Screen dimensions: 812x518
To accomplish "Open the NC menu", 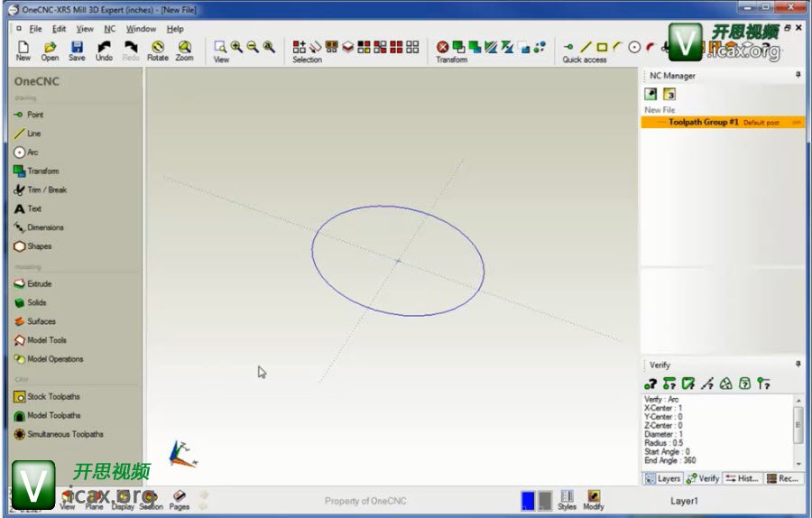I will [109, 29].
